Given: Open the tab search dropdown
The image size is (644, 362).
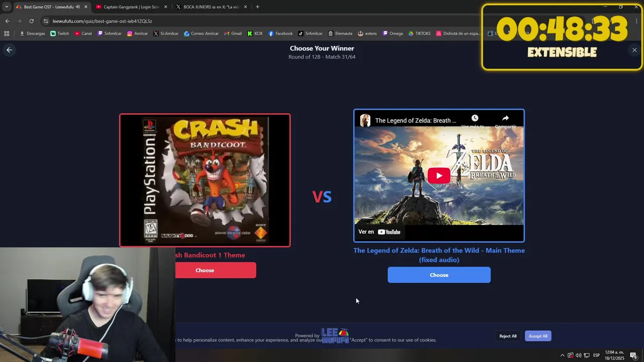Looking at the screenshot, I should tap(7, 7).
